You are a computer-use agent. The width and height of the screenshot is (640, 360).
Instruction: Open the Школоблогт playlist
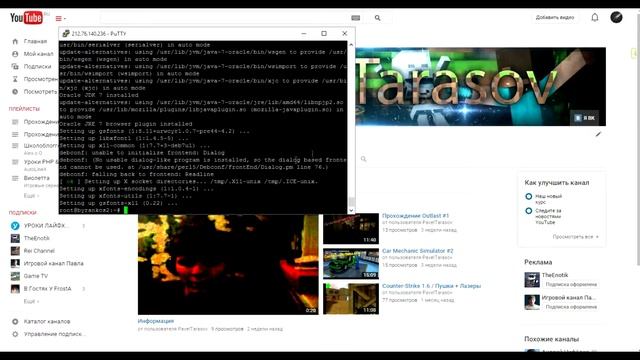point(41,146)
